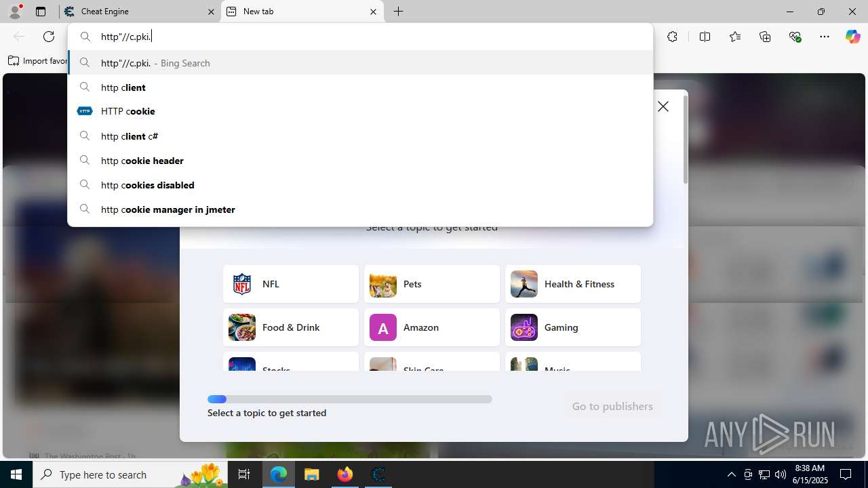Image resolution: width=868 pixels, height=488 pixels.
Task: Open Task View on the taskbar
Action: pyautogui.click(x=244, y=474)
